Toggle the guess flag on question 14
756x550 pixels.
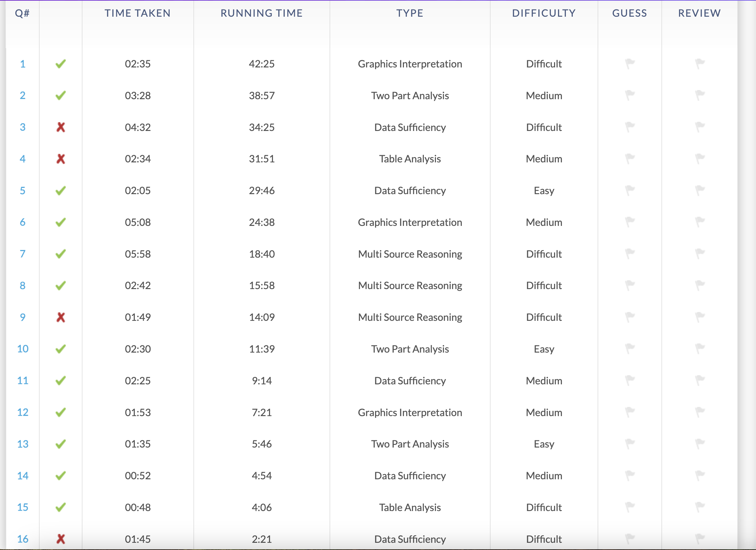629,476
